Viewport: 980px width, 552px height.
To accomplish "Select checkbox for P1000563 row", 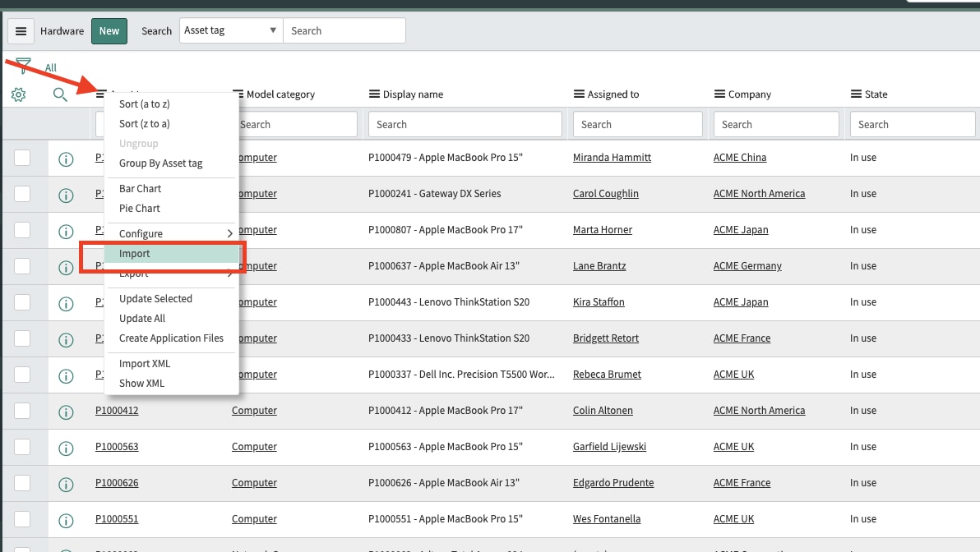I will coord(22,447).
